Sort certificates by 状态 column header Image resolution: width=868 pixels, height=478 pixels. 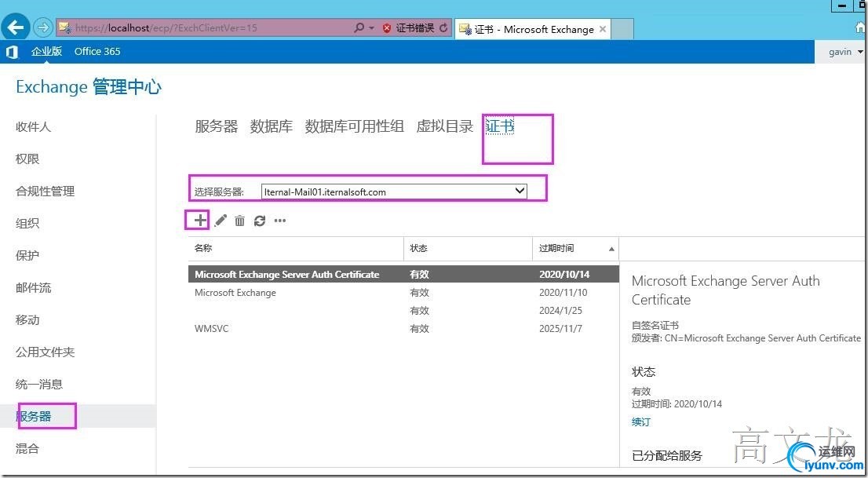[x=469, y=249]
